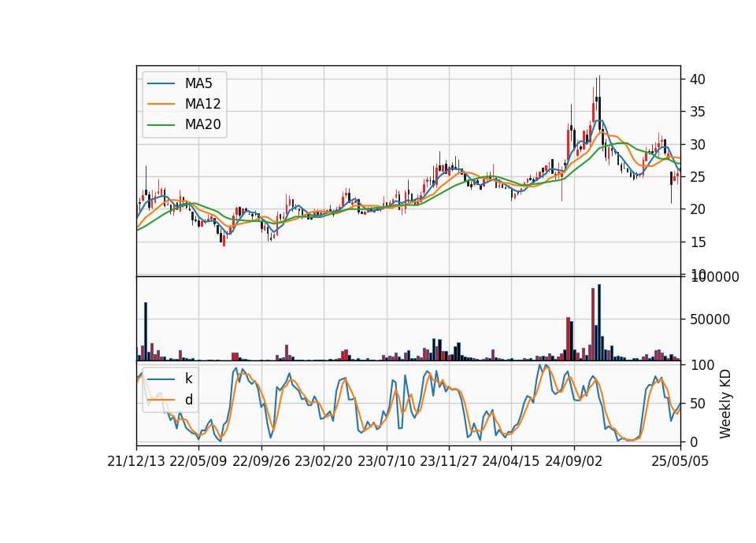This screenshot has height=543, width=756.
Task: Click the tall volume bar near 21/12/13
Action: 146,331
